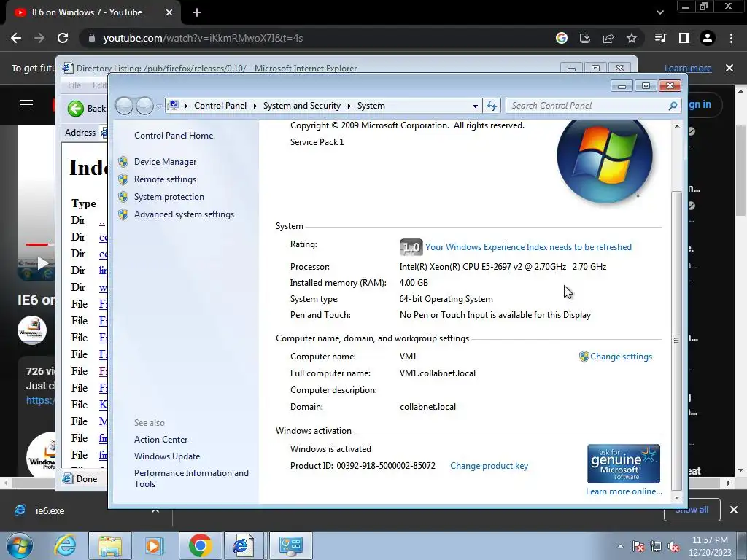Click the Device Manager shield icon

(x=123, y=162)
